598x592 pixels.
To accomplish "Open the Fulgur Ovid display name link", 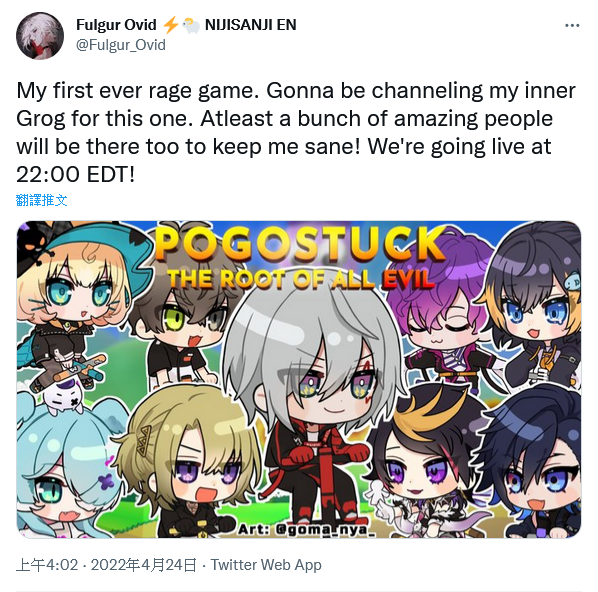I will pos(116,25).
